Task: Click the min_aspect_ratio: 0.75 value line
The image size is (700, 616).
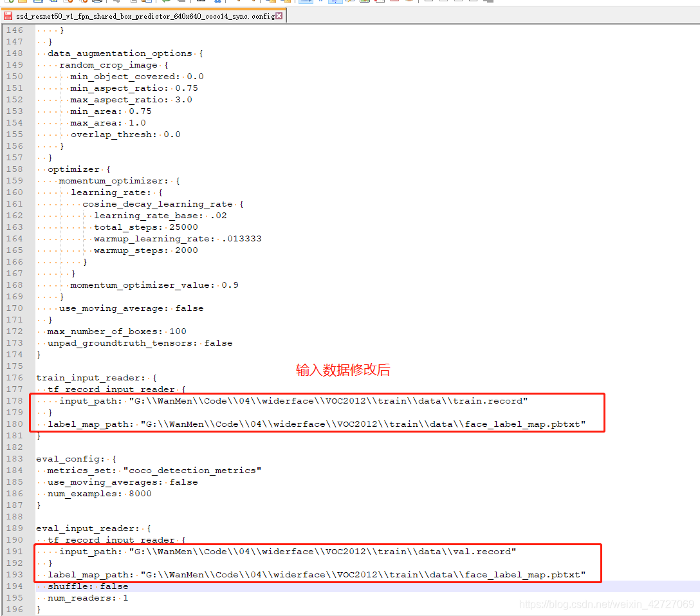Action: 134,88
